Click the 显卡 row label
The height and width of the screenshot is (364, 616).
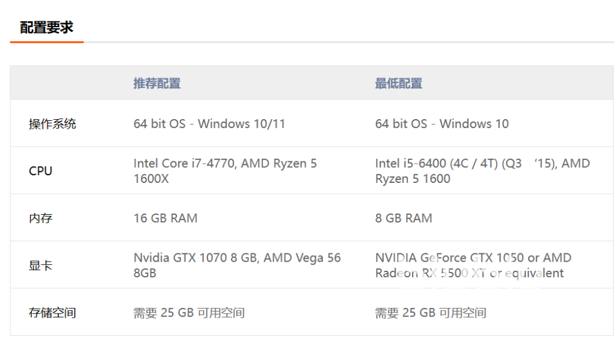40,265
